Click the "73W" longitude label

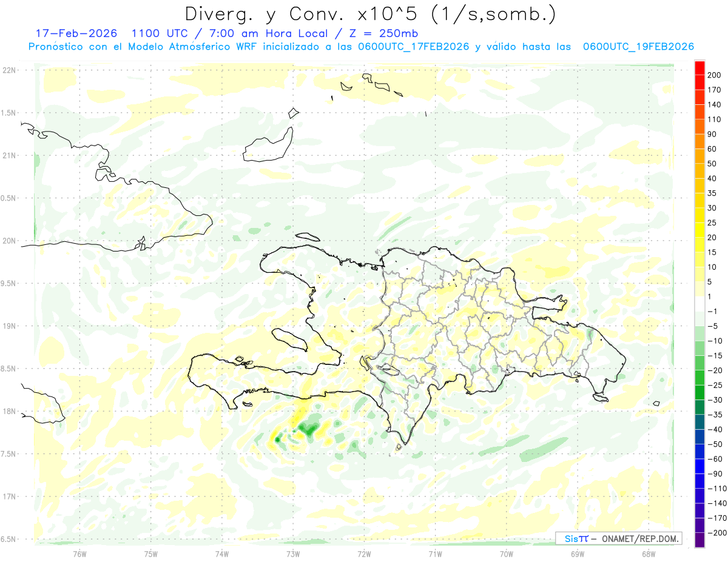(293, 554)
